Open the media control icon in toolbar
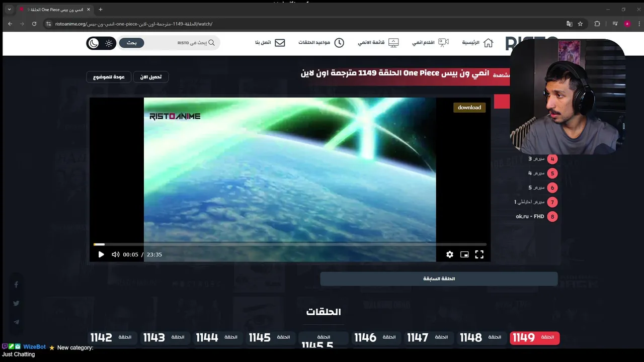 (615, 24)
